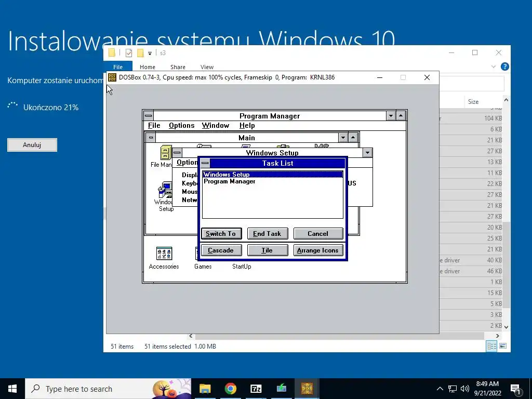532x399 pixels.
Task: Click the Arrange Icons button
Action: 318,250
